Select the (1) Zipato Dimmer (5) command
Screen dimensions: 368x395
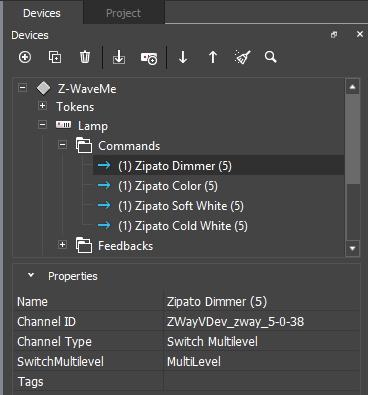point(175,166)
